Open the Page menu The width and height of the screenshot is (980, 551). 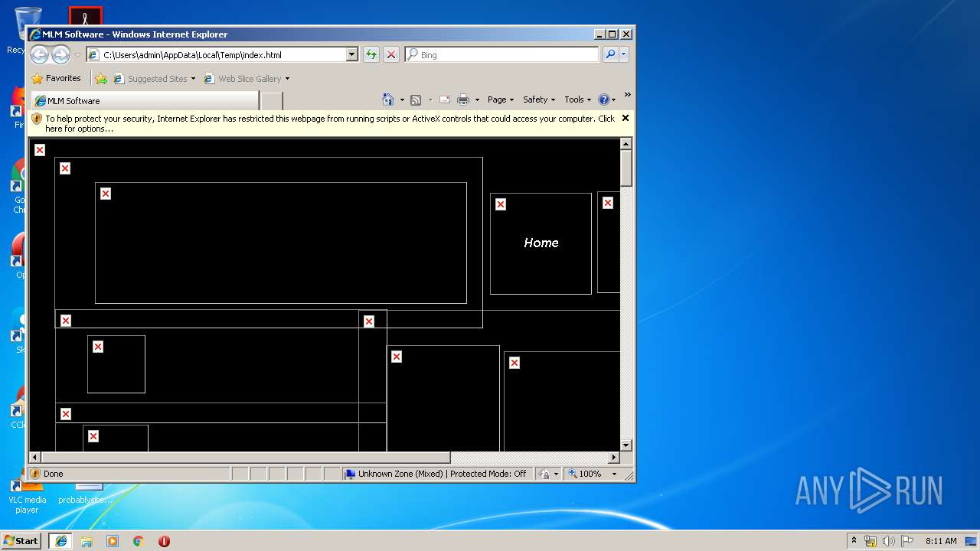[501, 99]
